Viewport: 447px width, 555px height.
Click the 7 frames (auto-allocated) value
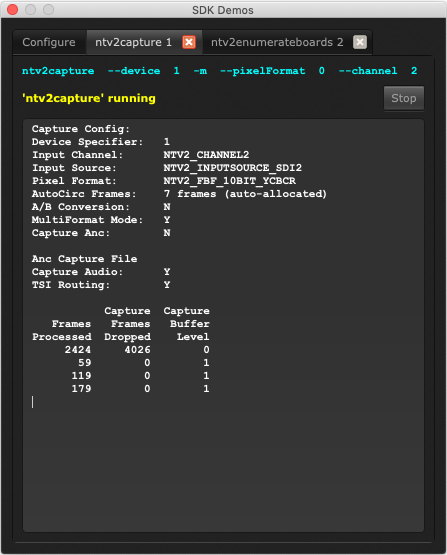coord(245,194)
